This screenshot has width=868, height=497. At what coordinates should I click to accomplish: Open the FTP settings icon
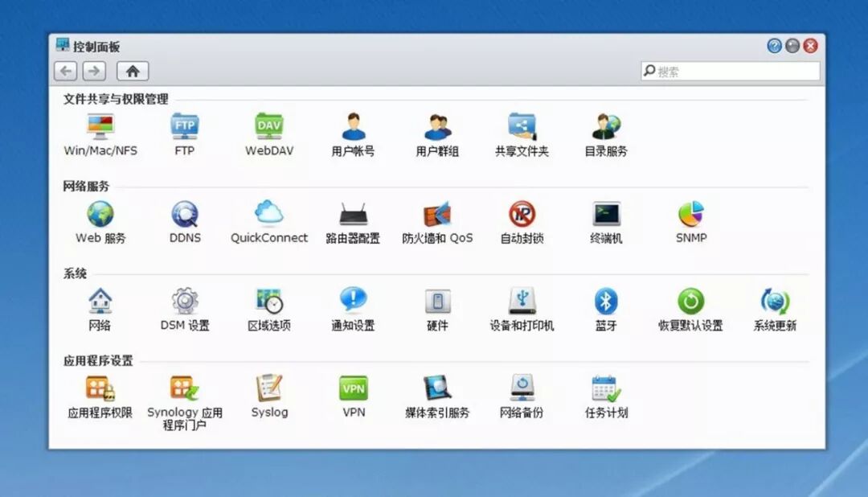183,129
